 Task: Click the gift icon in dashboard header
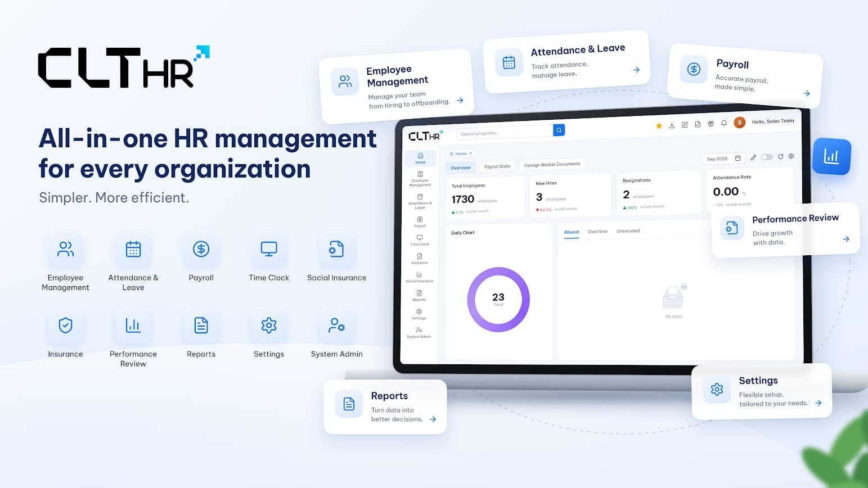tap(710, 124)
